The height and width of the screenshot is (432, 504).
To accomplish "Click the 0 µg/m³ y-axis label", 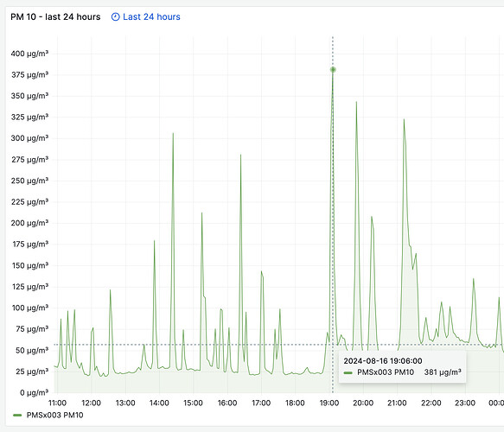I will click(34, 392).
